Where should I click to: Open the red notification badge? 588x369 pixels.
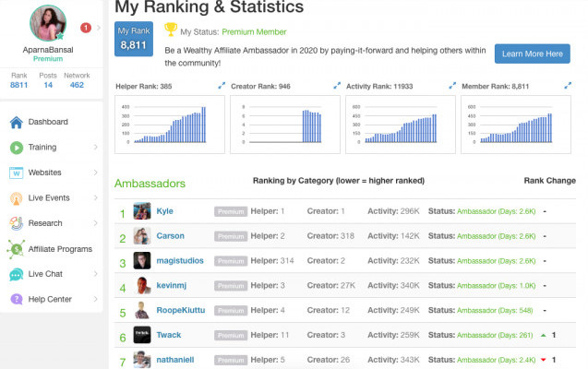tap(86, 28)
